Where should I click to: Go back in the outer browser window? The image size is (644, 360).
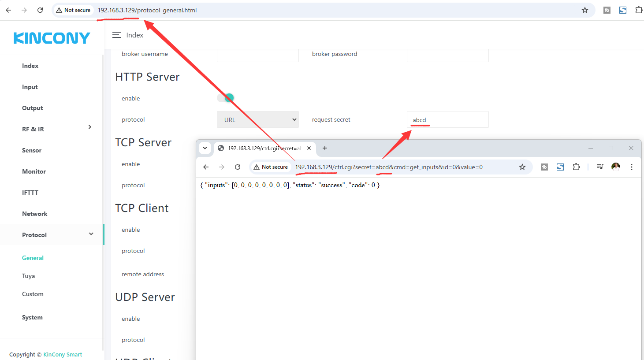[8, 10]
